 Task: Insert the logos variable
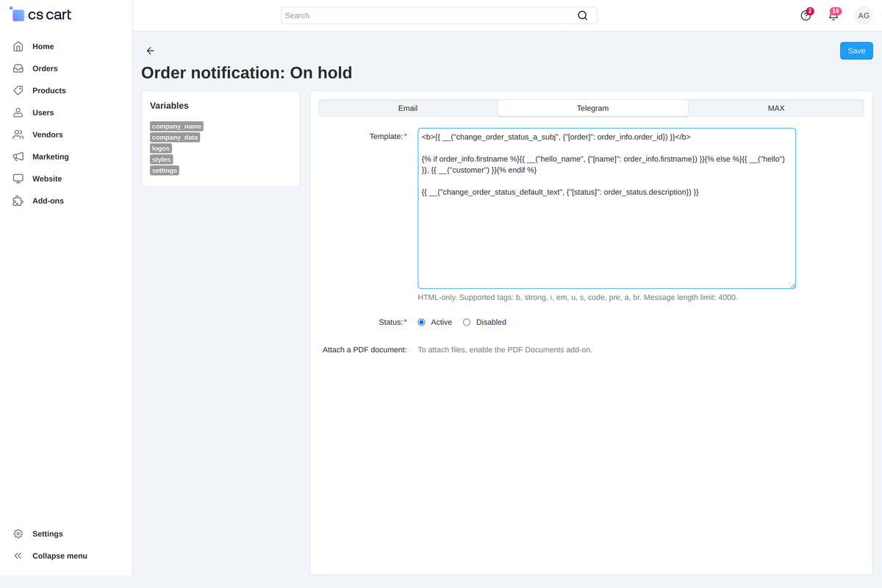161,148
